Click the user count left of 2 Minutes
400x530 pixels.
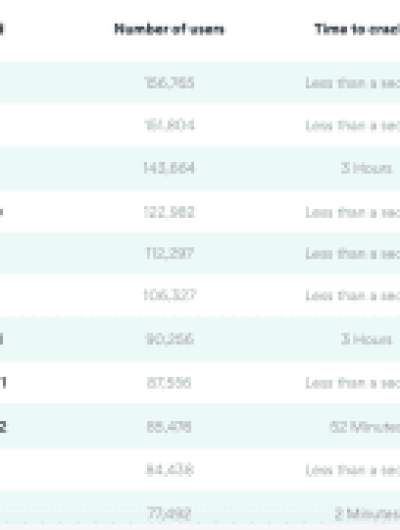pyautogui.click(x=169, y=514)
